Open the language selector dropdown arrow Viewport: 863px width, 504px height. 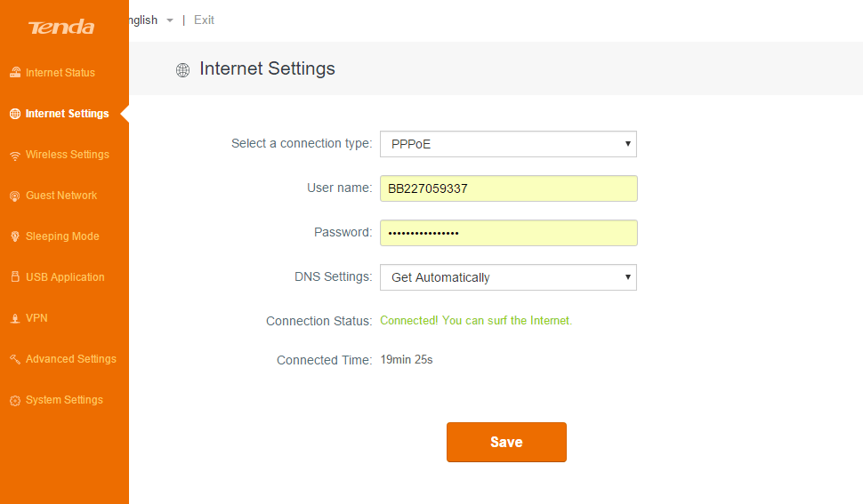point(169,20)
